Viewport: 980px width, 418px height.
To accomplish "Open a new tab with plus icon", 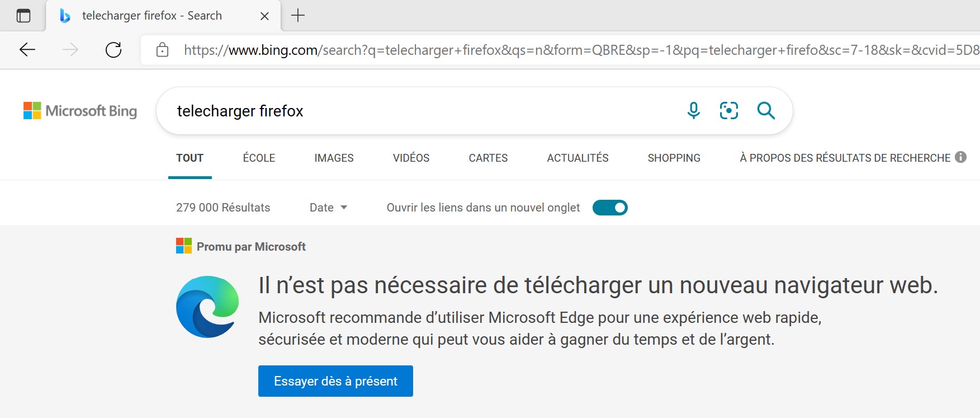I will [298, 15].
